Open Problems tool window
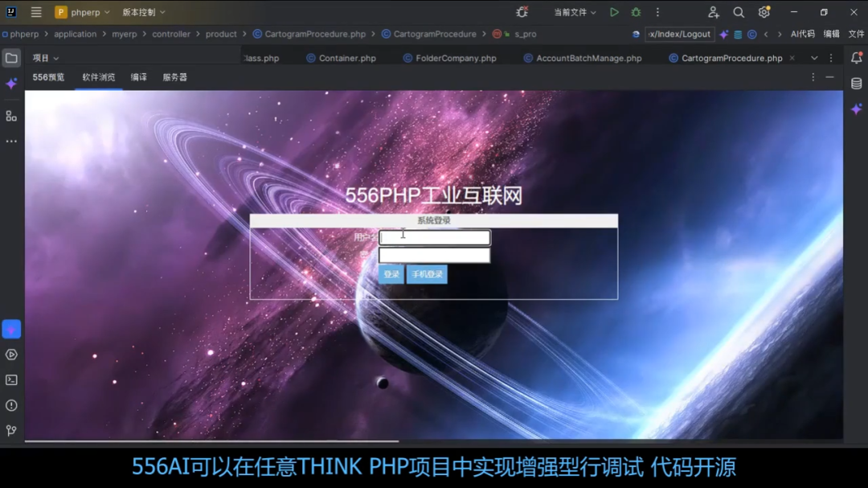Image resolution: width=868 pixels, height=488 pixels. click(x=11, y=405)
